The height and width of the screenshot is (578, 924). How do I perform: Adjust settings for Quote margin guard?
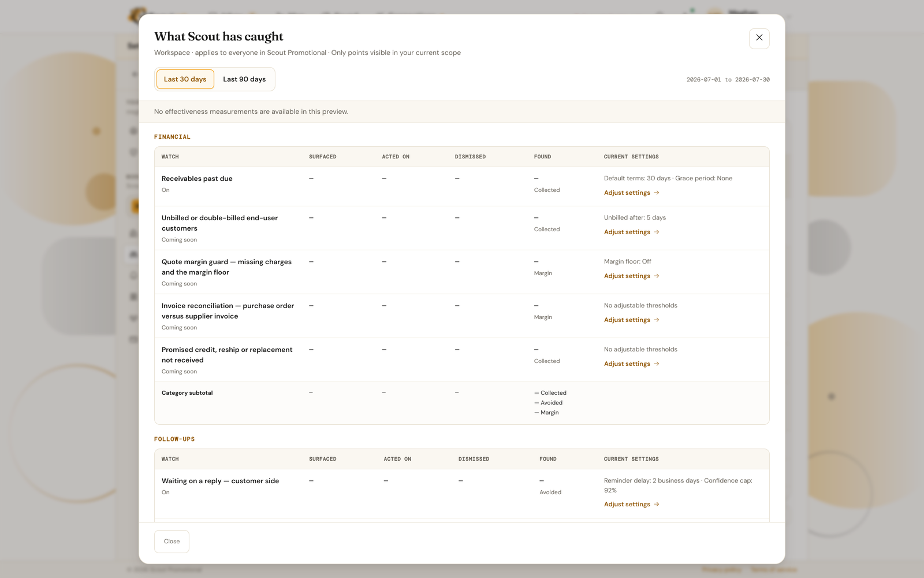click(631, 276)
